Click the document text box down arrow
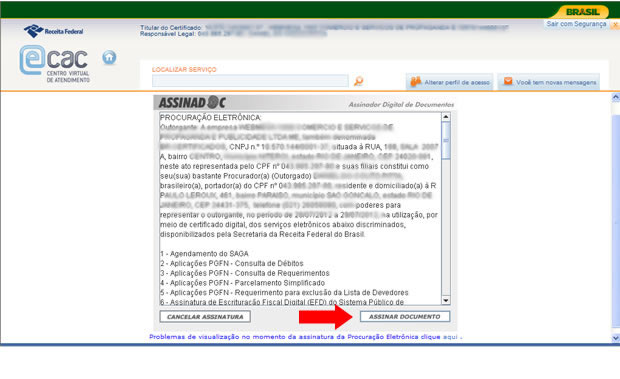The height and width of the screenshot is (379, 620). click(x=446, y=300)
